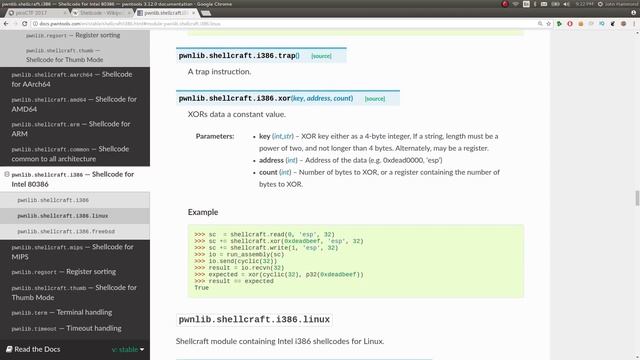Click the Chrome profile icon above the toolbar
This screenshot has height=360, width=640.
click(633, 13)
